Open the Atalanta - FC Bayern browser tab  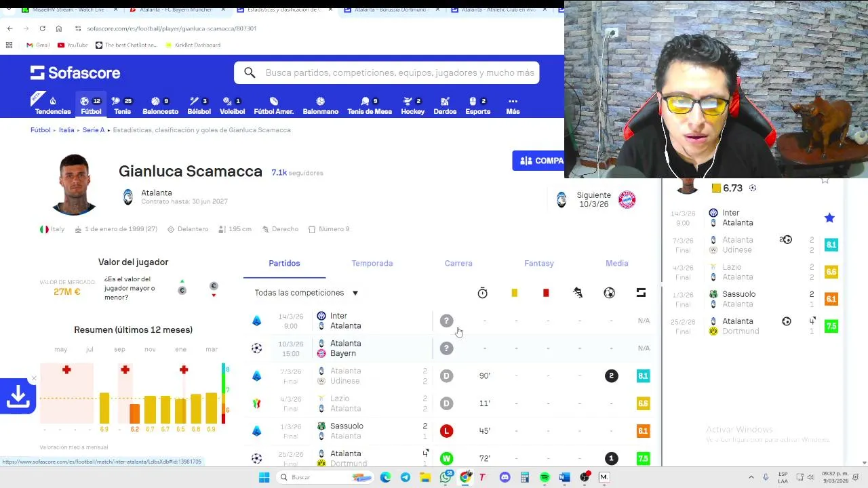click(176, 9)
